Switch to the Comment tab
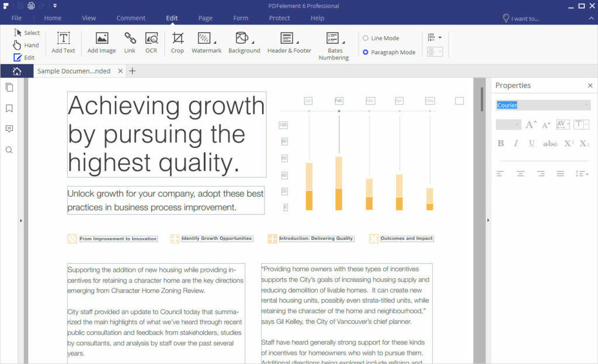598x364 pixels. [x=131, y=18]
